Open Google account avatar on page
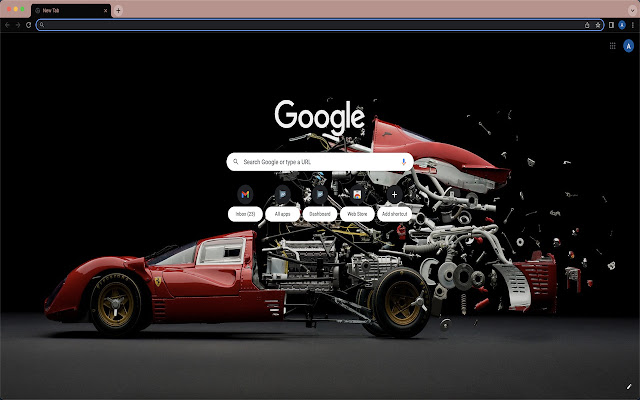This screenshot has height=400, width=640. pos(629,46)
